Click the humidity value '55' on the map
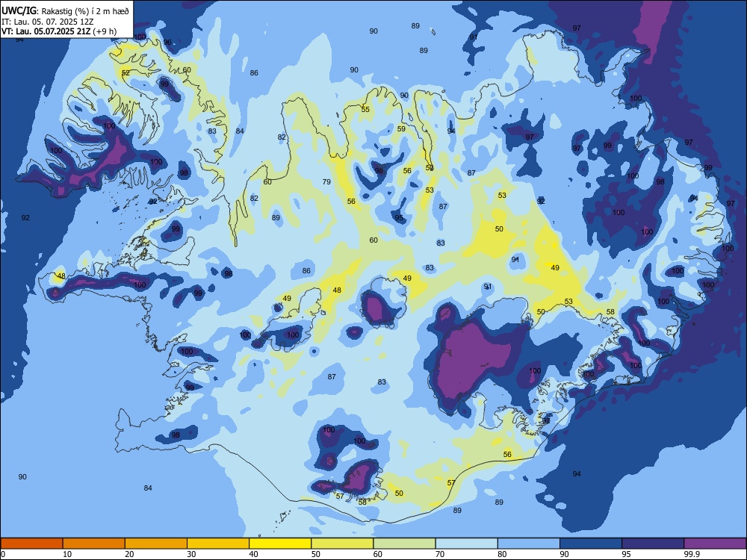The image size is (747, 560). pyautogui.click(x=365, y=110)
